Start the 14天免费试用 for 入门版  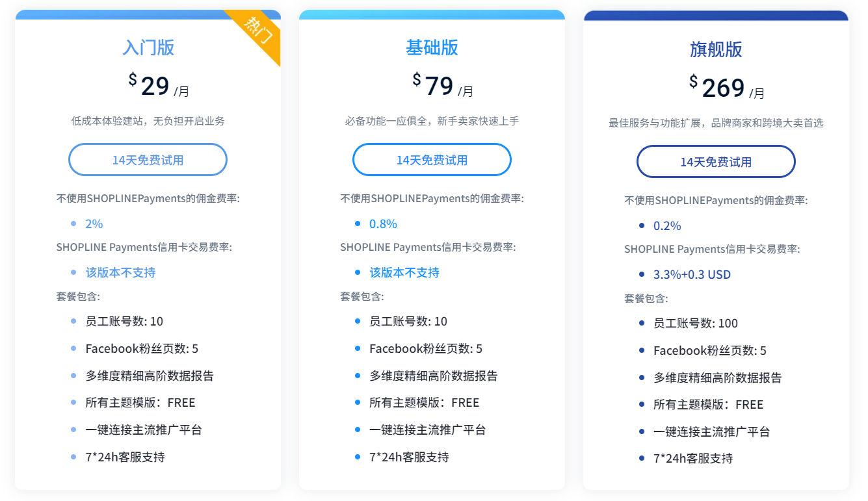pyautogui.click(x=148, y=159)
